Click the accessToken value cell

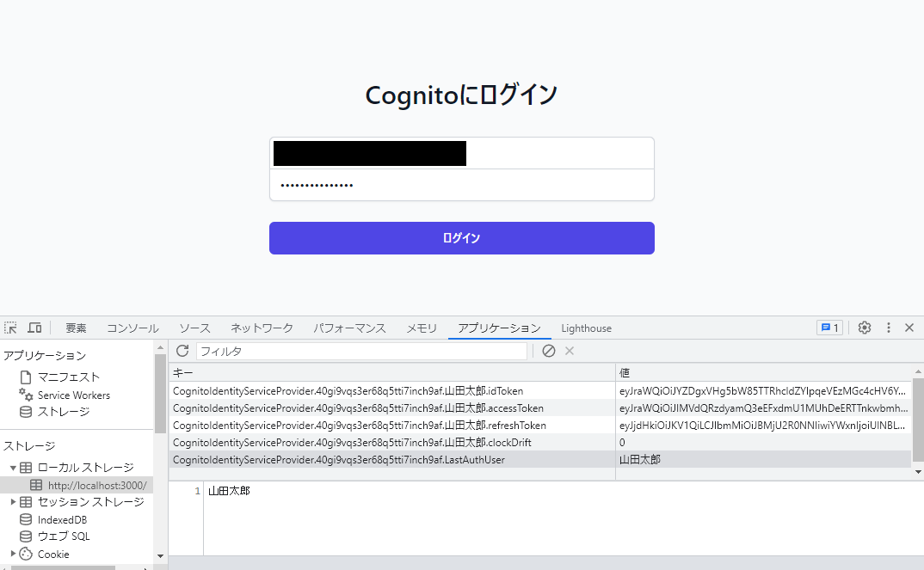tap(764, 408)
